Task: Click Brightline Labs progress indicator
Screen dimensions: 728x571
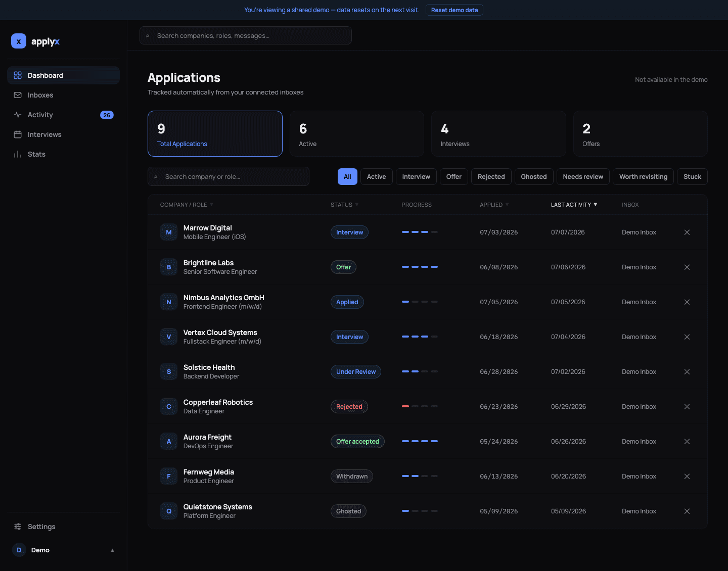Action: 420,267
